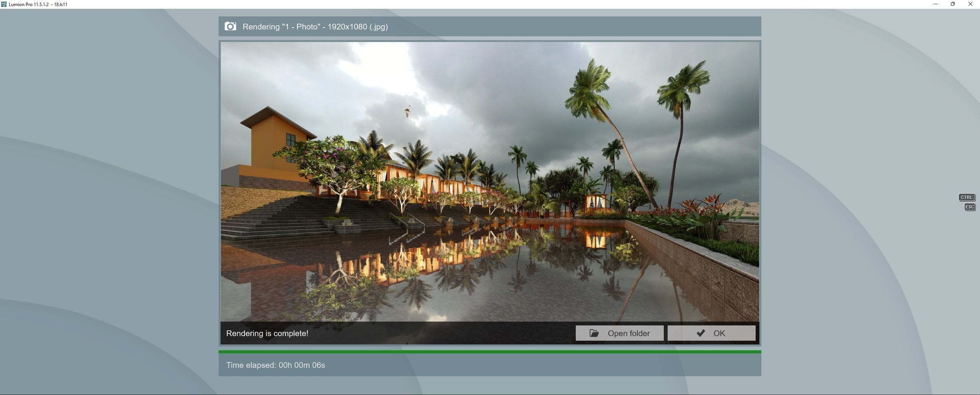Image resolution: width=980 pixels, height=395 pixels.
Task: Click the Rendering "1 - Photo" title text
Action: pyautogui.click(x=315, y=27)
